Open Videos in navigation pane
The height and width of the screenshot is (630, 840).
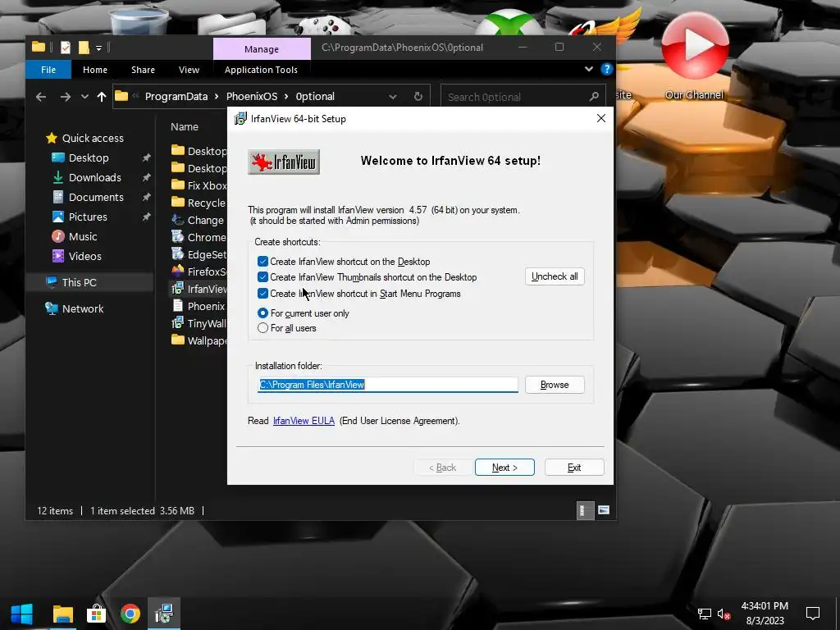tap(84, 256)
